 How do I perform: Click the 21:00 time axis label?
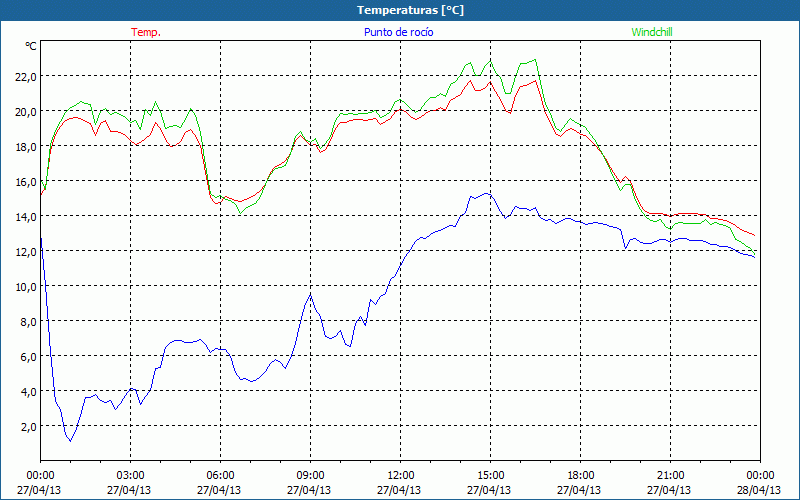[670, 476]
